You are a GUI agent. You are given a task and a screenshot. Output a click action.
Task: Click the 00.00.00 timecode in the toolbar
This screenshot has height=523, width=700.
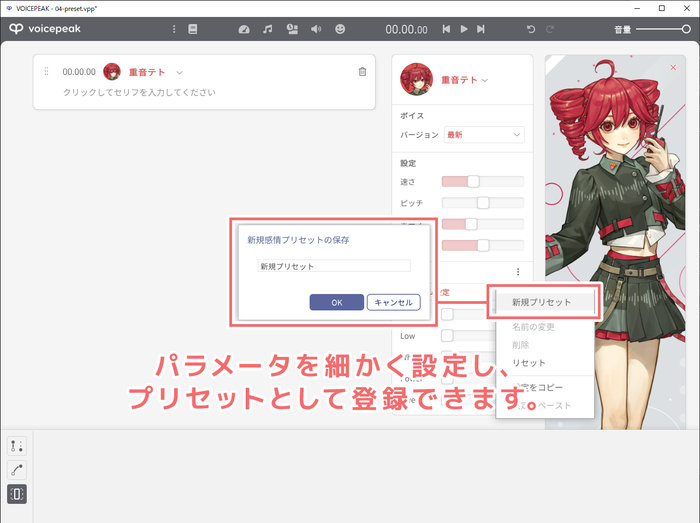(406, 29)
